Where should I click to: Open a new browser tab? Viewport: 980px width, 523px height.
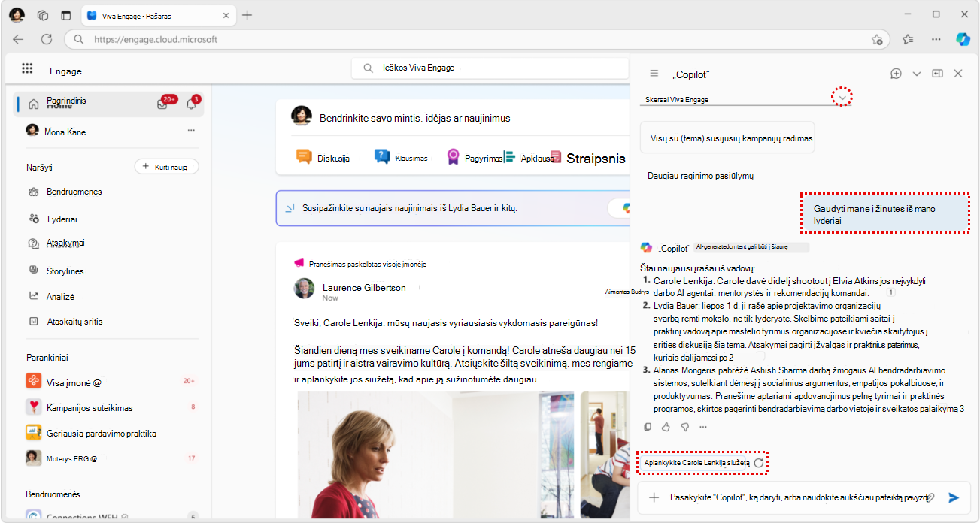tap(247, 15)
